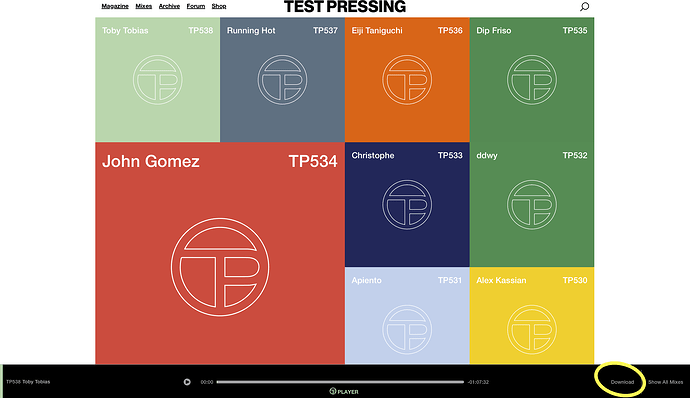
Task: Open the Shop page
Action: point(219,6)
